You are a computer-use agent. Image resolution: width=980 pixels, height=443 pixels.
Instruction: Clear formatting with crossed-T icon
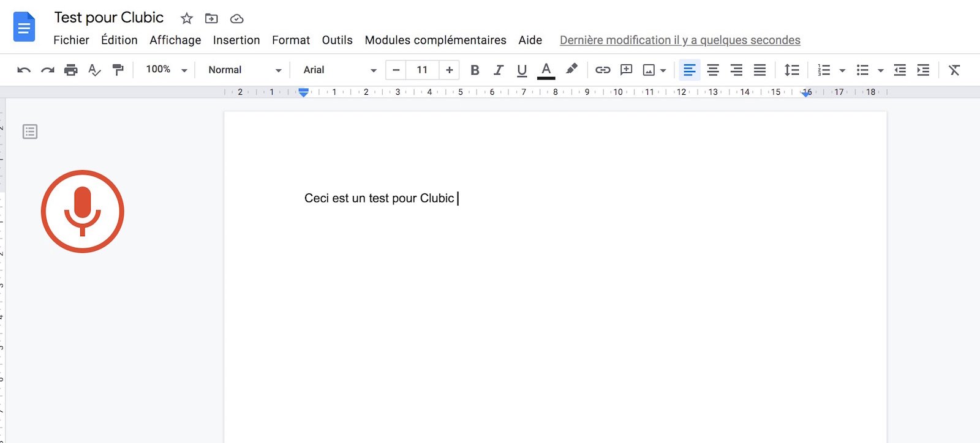coord(954,70)
